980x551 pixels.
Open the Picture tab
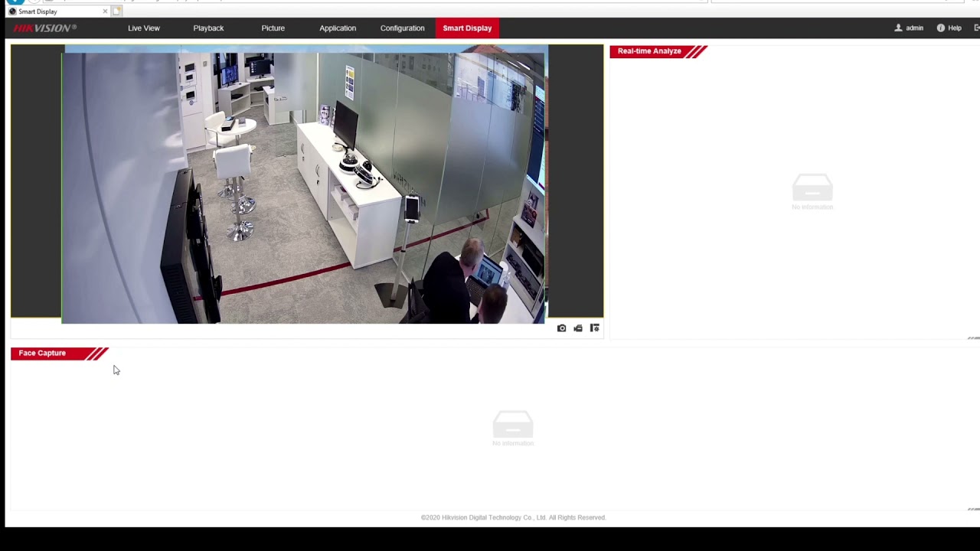pos(273,28)
